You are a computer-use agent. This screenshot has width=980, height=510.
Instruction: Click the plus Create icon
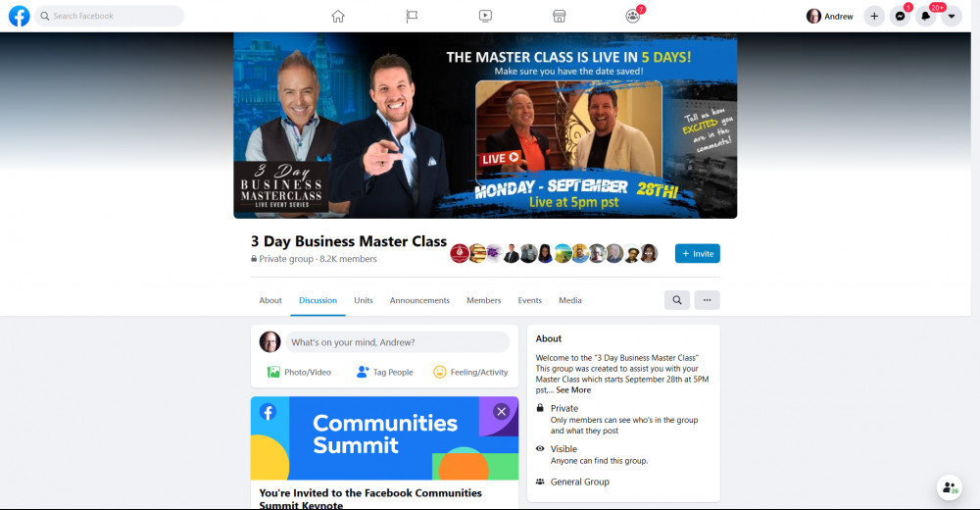pyautogui.click(x=874, y=17)
